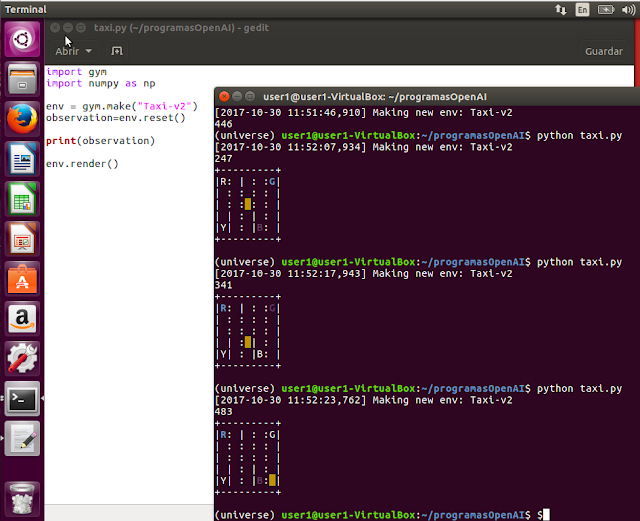Switch to gedit text editor icon
Image resolution: width=640 pixels, height=521 pixels.
22,439
